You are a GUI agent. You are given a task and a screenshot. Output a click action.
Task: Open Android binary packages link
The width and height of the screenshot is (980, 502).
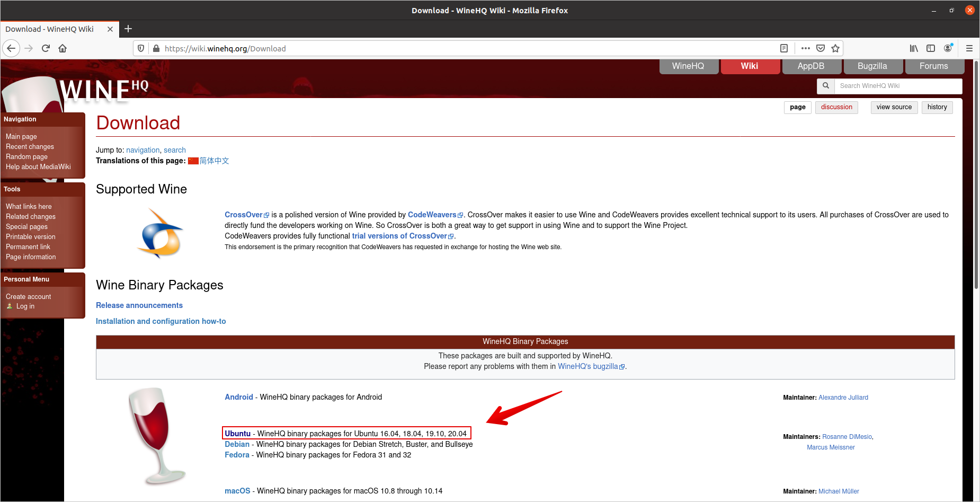coord(239,397)
